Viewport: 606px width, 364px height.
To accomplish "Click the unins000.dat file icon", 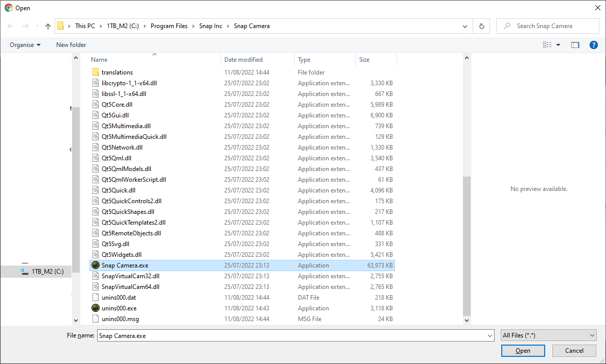I will click(x=96, y=297).
